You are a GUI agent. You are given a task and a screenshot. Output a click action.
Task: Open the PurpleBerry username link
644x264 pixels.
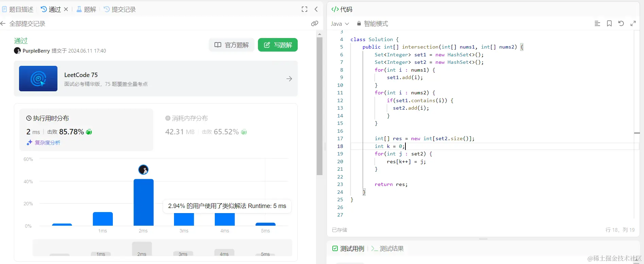click(x=36, y=51)
